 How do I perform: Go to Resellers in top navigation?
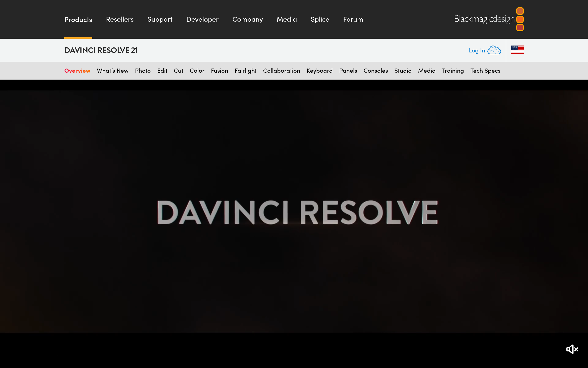(120, 19)
